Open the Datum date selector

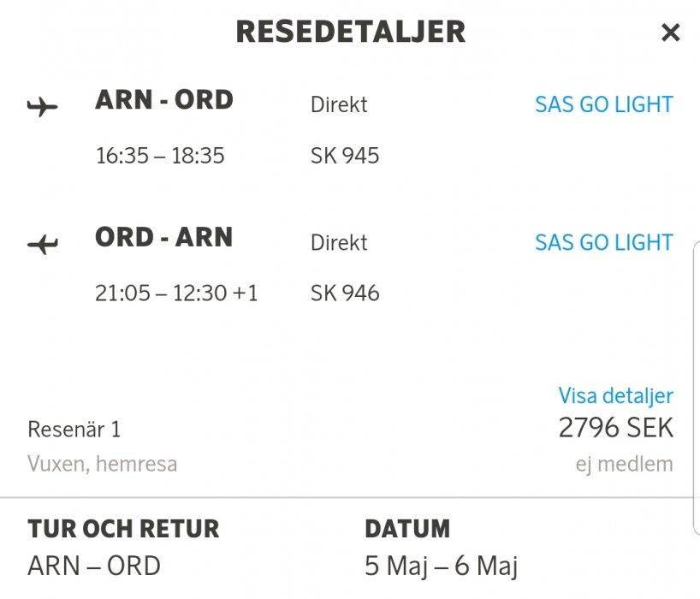[407, 529]
